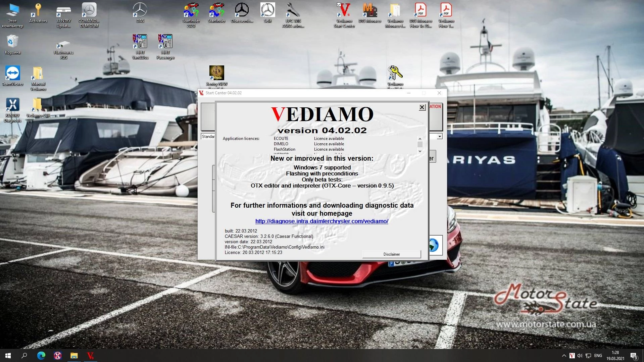Screen dimensions: 644x362
Task: Launch the DTS Monaco desktop icon
Action: [369, 13]
